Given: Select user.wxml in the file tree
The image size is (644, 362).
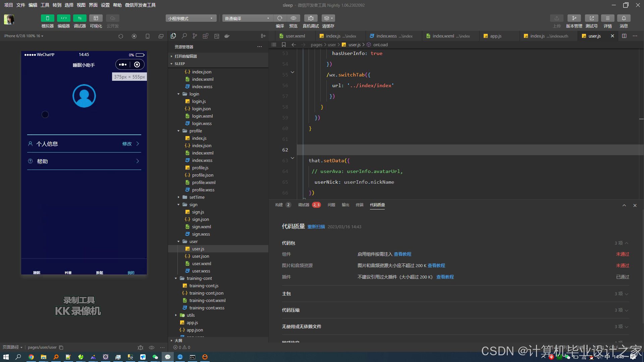Looking at the screenshot, I should pos(201,263).
